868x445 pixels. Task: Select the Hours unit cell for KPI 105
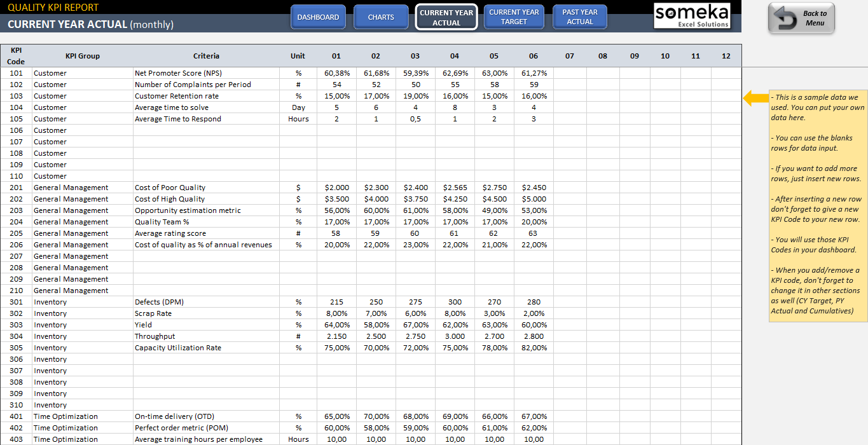pyautogui.click(x=298, y=118)
